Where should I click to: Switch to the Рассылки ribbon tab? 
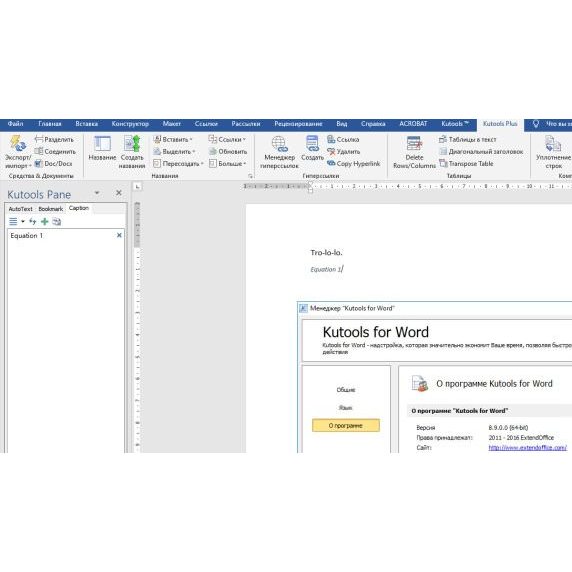pyautogui.click(x=246, y=124)
